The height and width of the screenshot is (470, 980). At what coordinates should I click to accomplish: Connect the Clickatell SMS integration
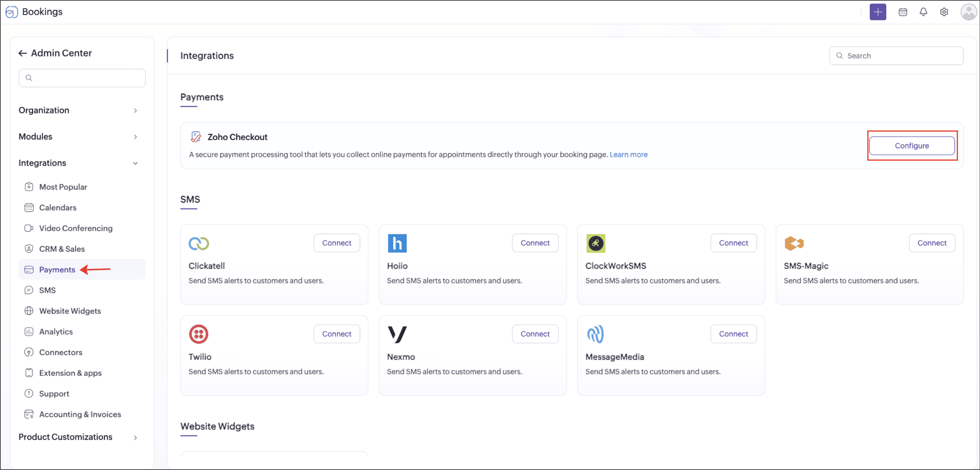coord(336,243)
